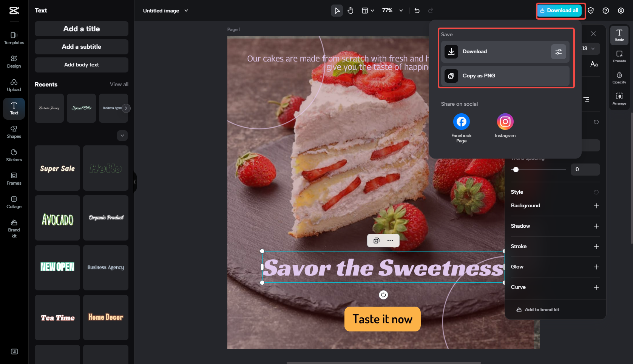Viewport: 633px width, 364px height.
Task: Open View all recents
Action: pos(119,85)
